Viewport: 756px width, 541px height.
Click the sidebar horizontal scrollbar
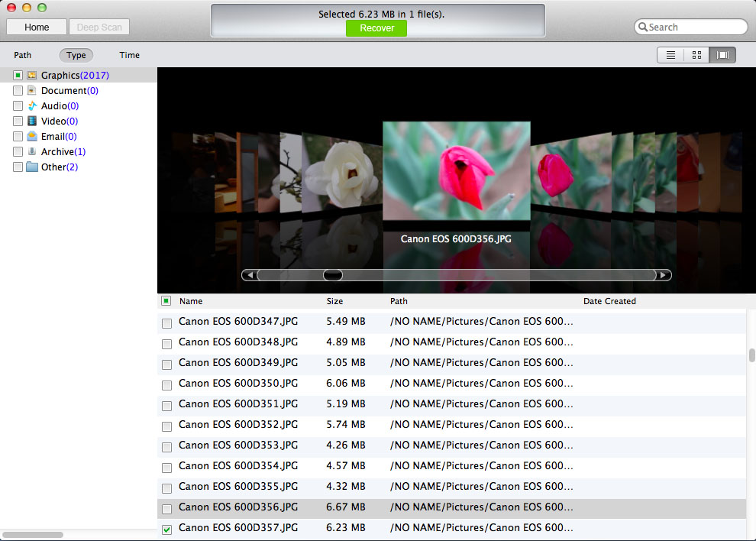click(33, 535)
